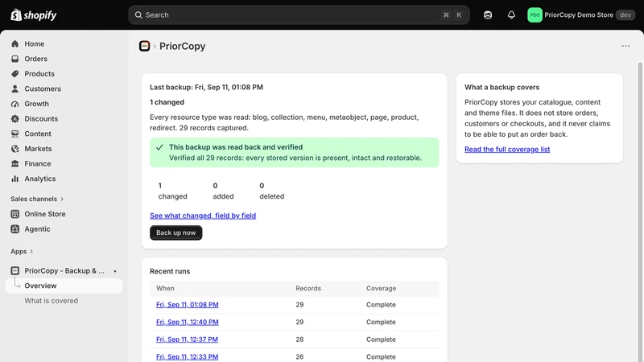Click the search magnifier icon

(x=138, y=15)
